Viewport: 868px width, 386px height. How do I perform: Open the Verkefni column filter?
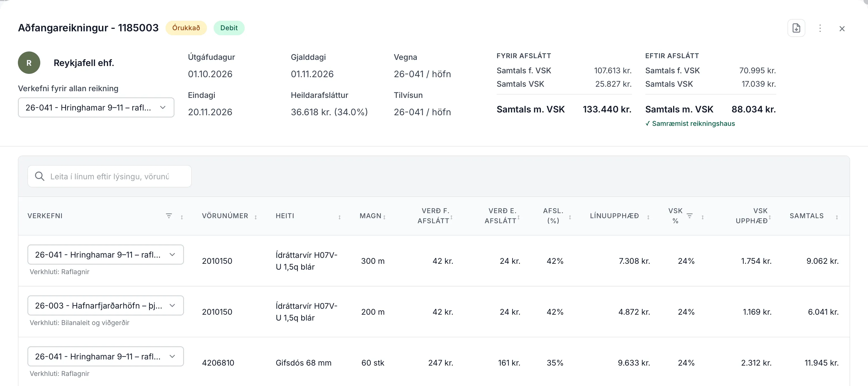[169, 216]
